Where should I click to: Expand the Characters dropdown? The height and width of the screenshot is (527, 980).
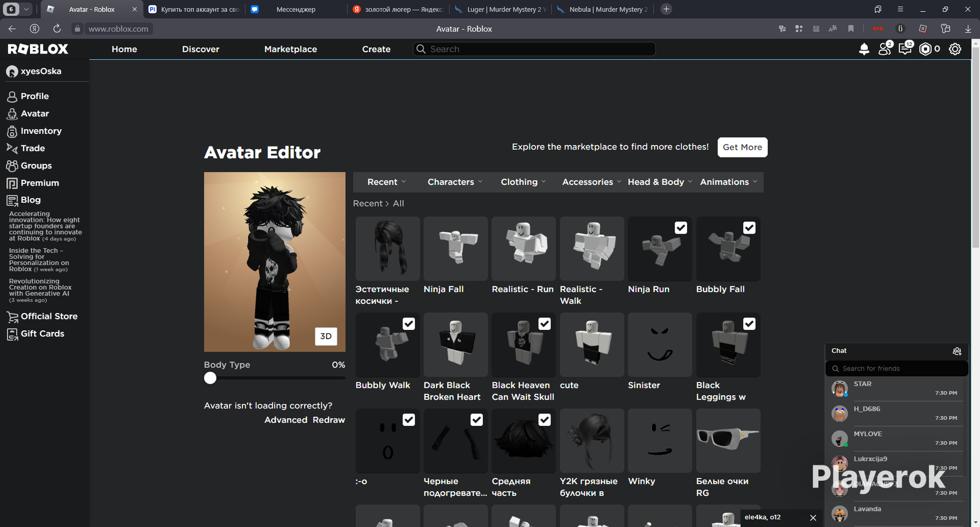click(455, 182)
